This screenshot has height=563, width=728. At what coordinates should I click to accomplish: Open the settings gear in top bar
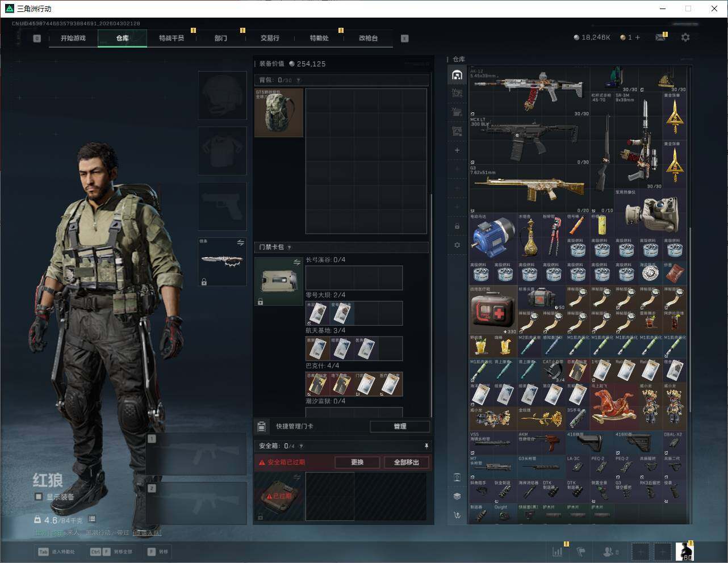click(685, 37)
